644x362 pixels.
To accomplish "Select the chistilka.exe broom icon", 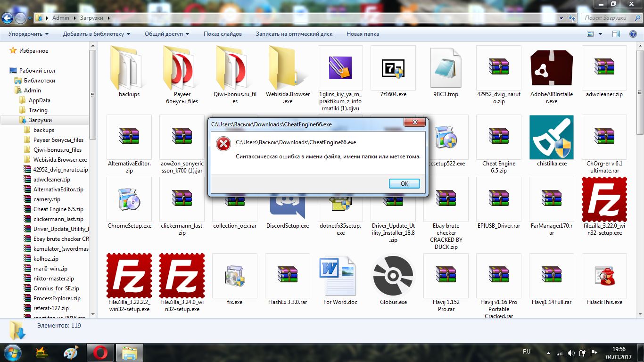I will [x=551, y=138].
